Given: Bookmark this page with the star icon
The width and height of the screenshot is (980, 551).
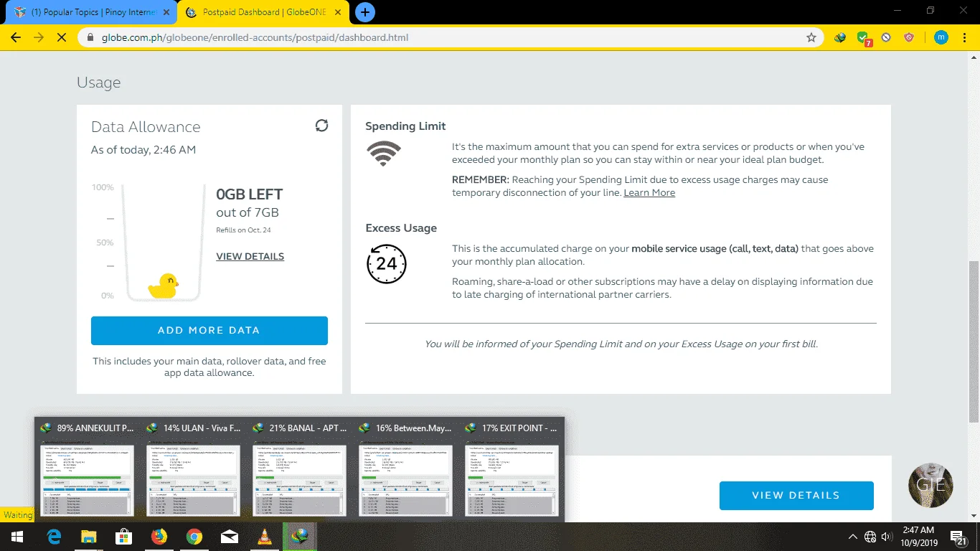Looking at the screenshot, I should coord(811,37).
